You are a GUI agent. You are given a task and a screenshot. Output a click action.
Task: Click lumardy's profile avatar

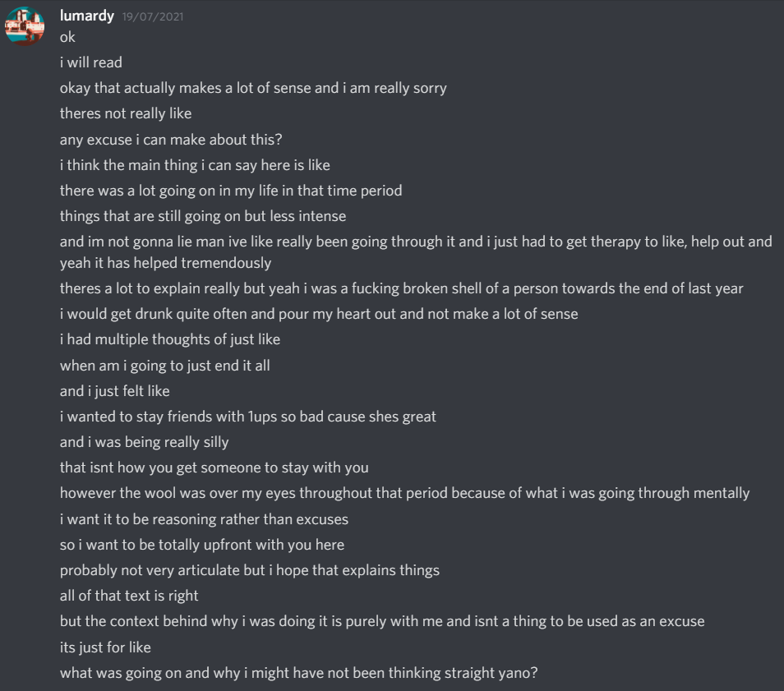pos(25,25)
